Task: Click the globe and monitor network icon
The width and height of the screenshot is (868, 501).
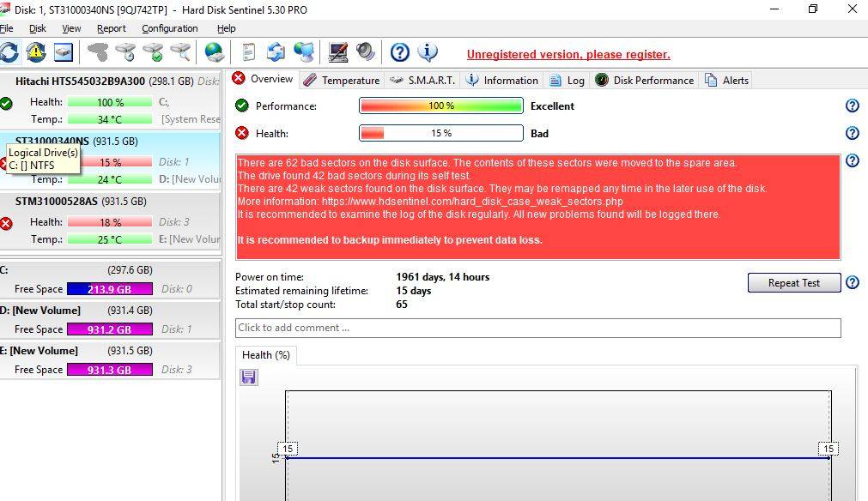Action: click(304, 52)
